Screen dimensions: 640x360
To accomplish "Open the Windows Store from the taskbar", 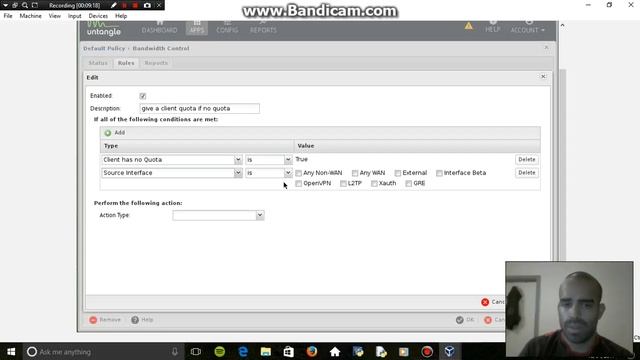I will pyautogui.click(x=289, y=351).
